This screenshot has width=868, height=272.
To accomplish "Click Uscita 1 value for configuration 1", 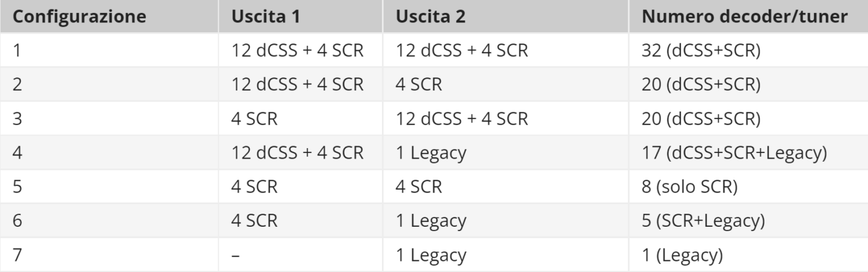I will [x=298, y=51].
